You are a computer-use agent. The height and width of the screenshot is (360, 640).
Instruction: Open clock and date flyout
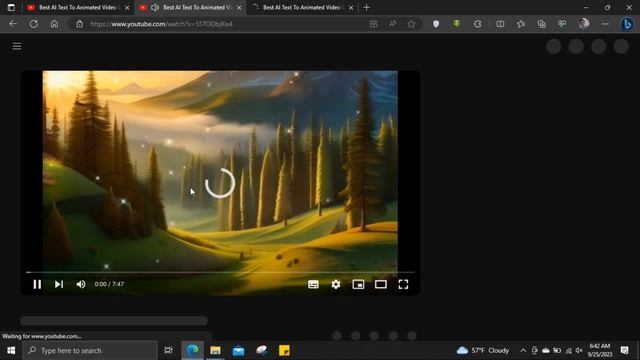click(600, 351)
